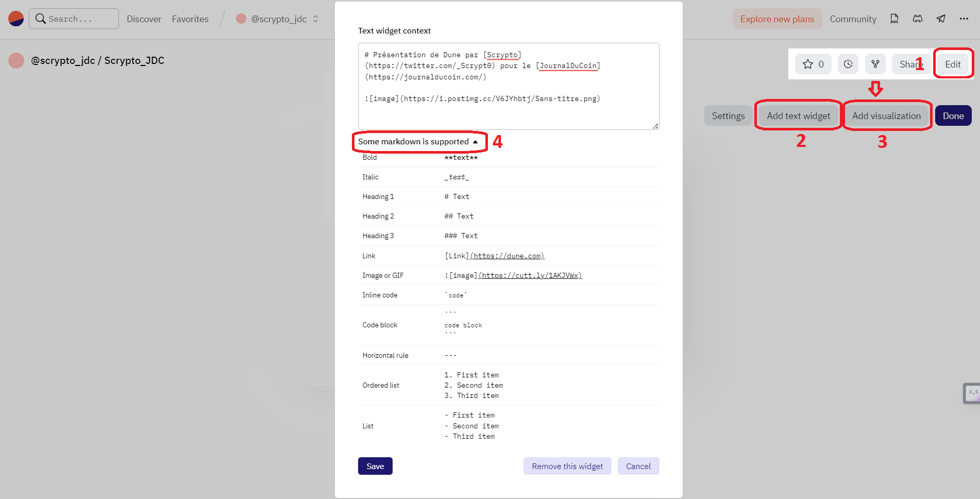980x499 pixels.
Task: Click the 'Link' row label
Action: point(369,256)
